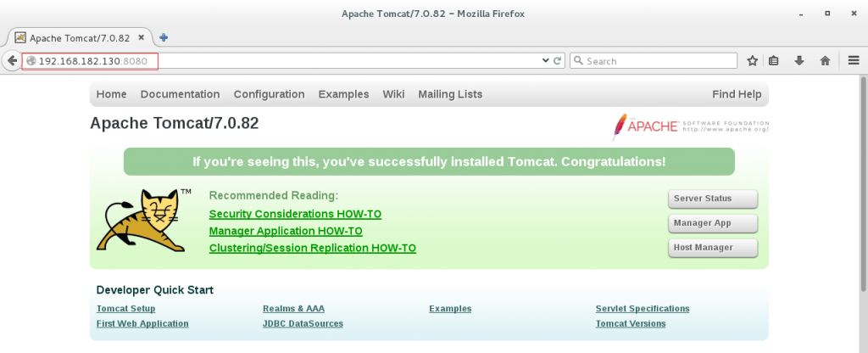868x353 pixels.
Task: Open Security Considerations HOW-TO link
Action: 295,214
